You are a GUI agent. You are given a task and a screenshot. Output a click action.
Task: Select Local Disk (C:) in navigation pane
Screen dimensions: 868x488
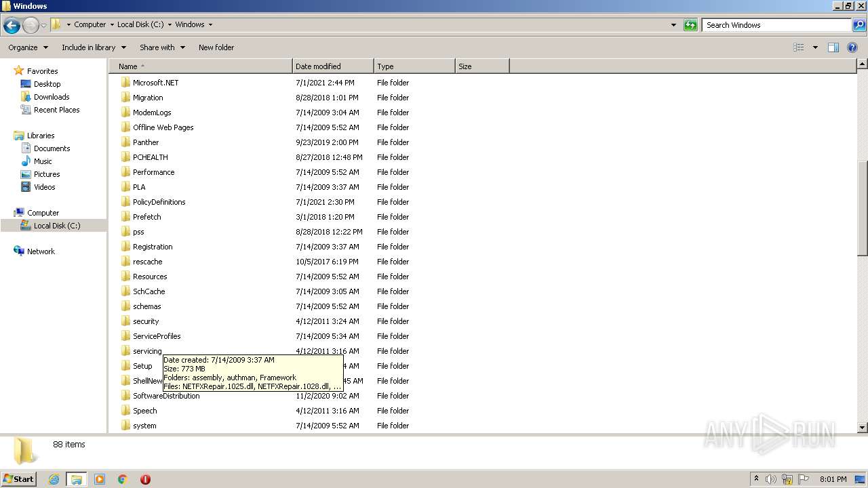57,226
